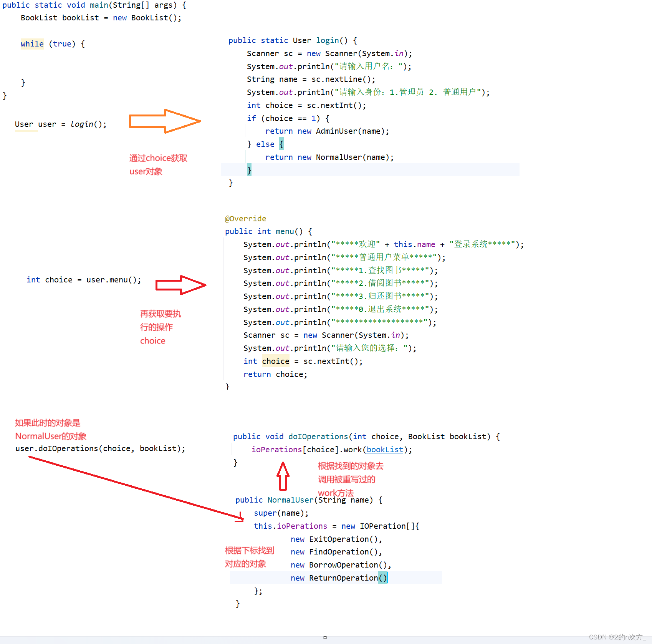This screenshot has height=644, width=652.
Task: Click the 'String name = sc.nextLine();' line
Action: pos(311,79)
